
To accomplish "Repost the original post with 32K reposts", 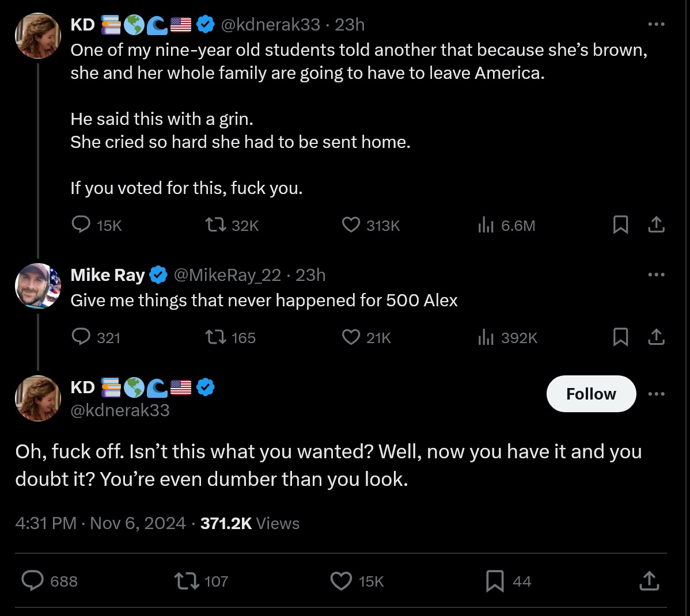I will (x=216, y=225).
